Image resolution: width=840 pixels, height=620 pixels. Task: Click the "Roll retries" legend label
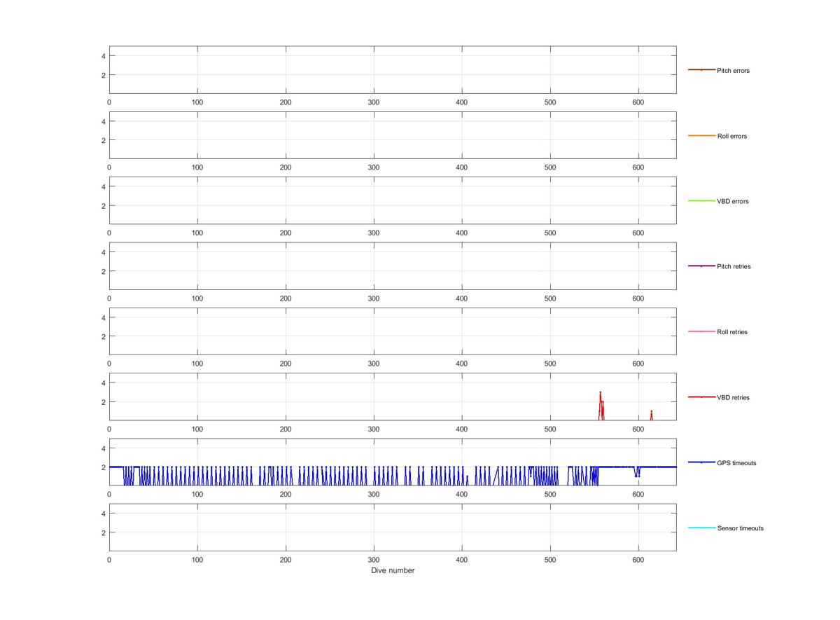click(x=732, y=332)
